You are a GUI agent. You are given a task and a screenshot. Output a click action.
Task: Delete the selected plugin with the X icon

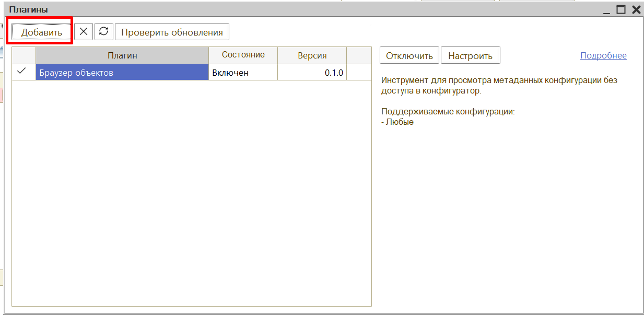coord(84,31)
